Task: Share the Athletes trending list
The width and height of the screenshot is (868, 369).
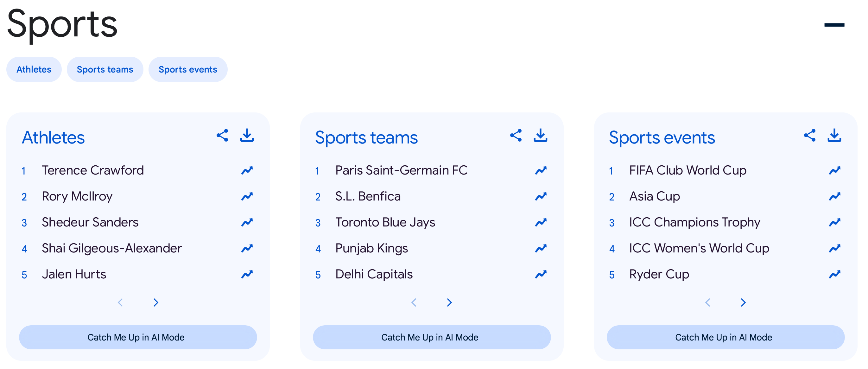Action: tap(222, 136)
